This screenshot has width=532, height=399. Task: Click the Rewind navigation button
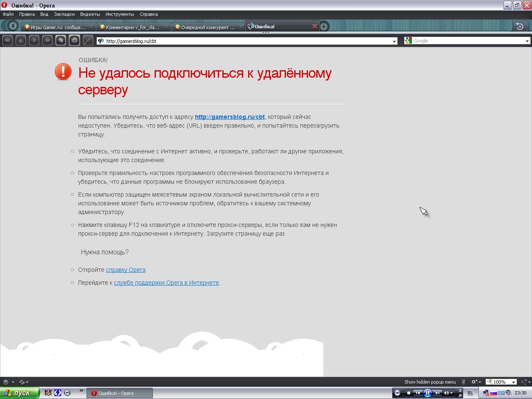tap(7, 40)
